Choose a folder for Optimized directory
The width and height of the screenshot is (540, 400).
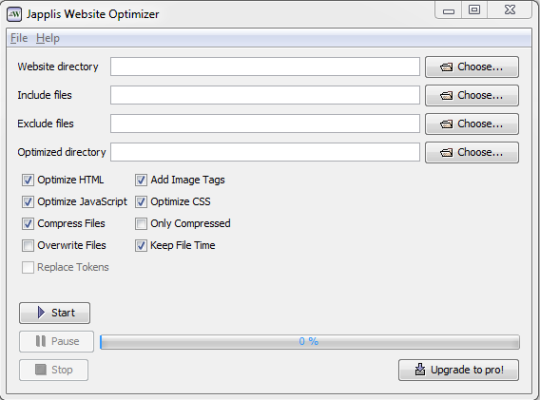click(472, 153)
